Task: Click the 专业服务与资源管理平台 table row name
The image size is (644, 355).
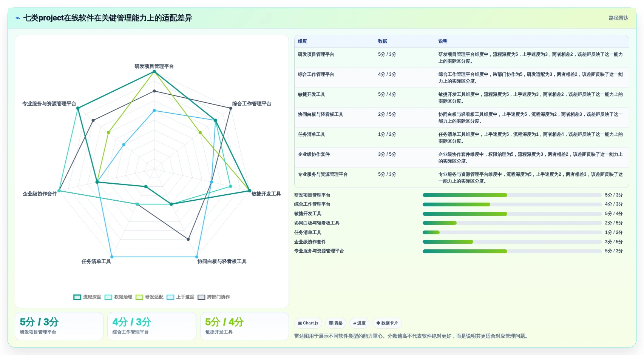Action: tap(323, 174)
